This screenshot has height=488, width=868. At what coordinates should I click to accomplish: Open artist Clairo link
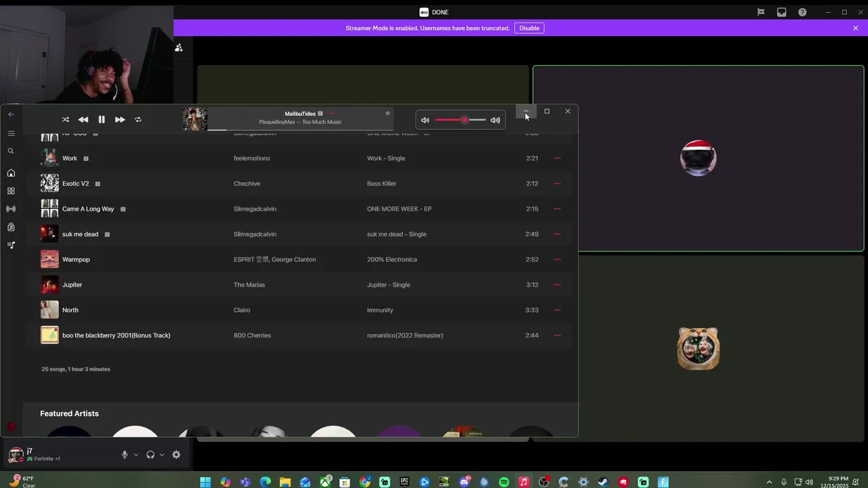pos(241,310)
